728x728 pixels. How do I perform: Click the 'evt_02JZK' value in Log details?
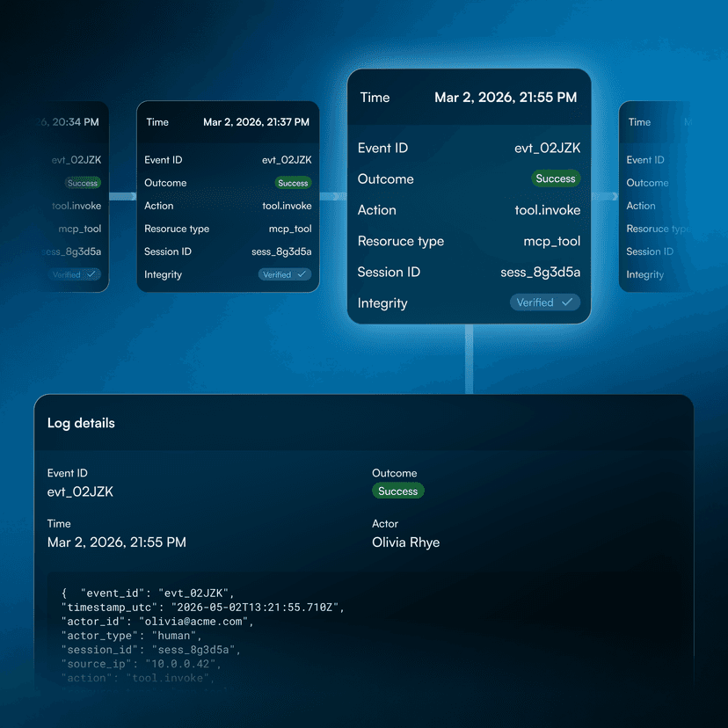(x=80, y=491)
